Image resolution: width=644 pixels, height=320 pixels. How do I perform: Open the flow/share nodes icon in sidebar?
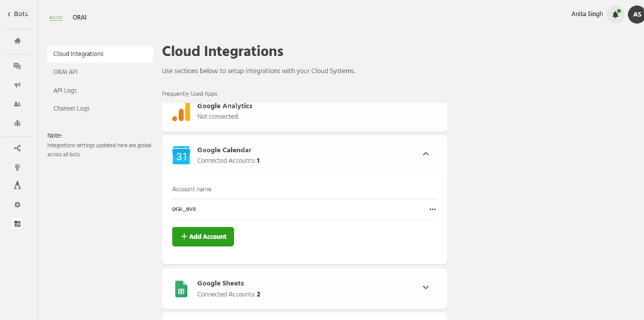pyautogui.click(x=18, y=148)
